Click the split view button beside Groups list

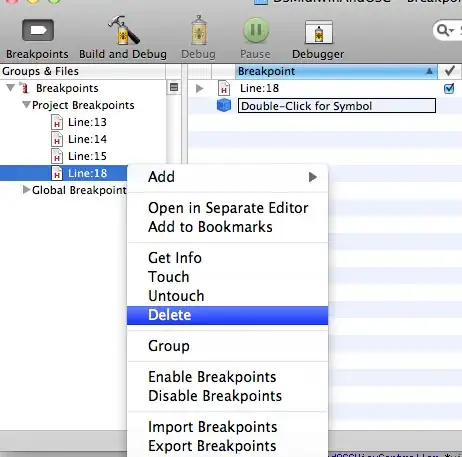pos(174,87)
